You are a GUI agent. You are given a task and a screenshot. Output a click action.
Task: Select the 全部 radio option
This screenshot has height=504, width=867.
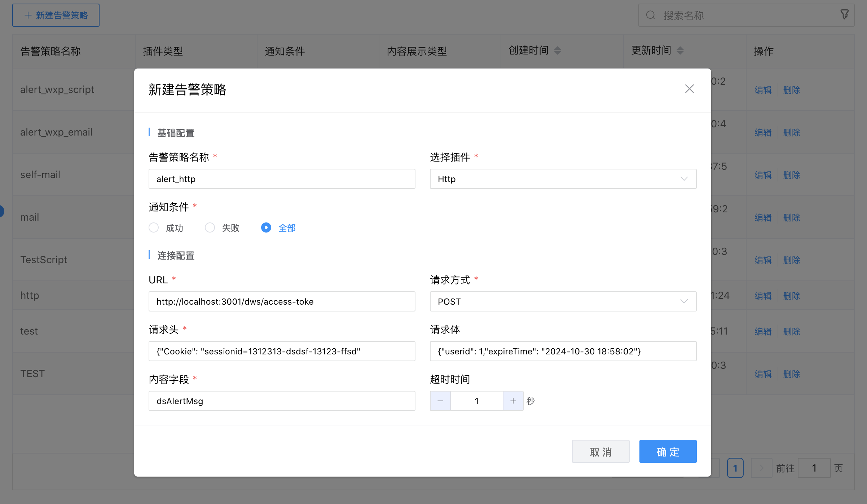266,227
